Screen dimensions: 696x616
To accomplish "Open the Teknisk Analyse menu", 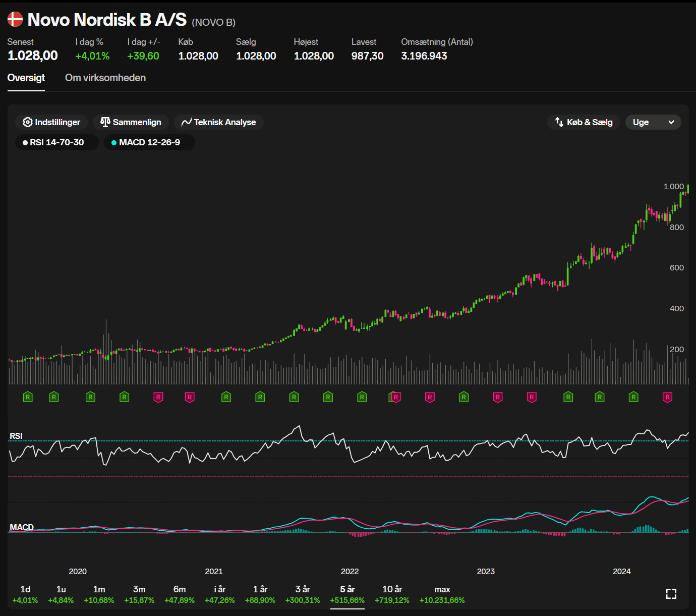I will 219,122.
